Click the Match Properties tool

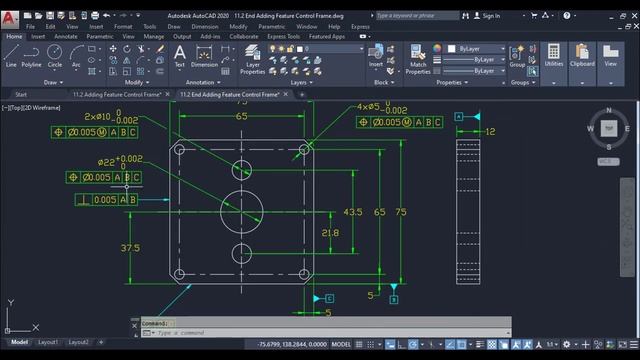[x=418, y=60]
